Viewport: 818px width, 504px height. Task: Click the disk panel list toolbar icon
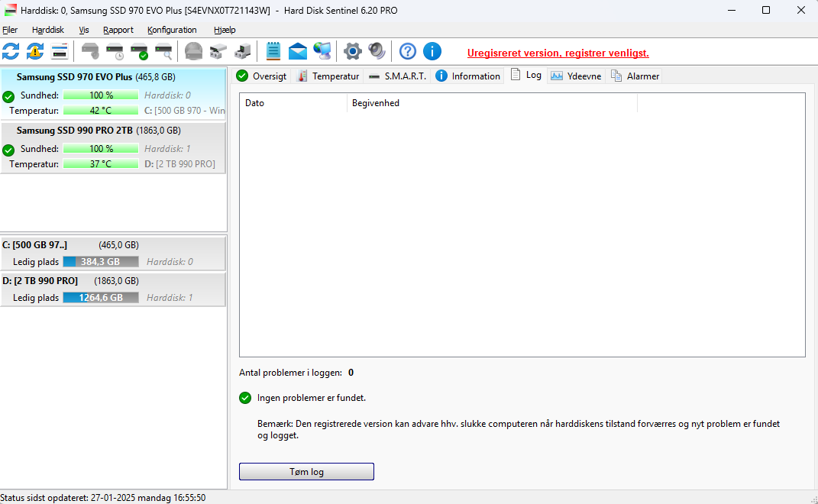point(60,52)
